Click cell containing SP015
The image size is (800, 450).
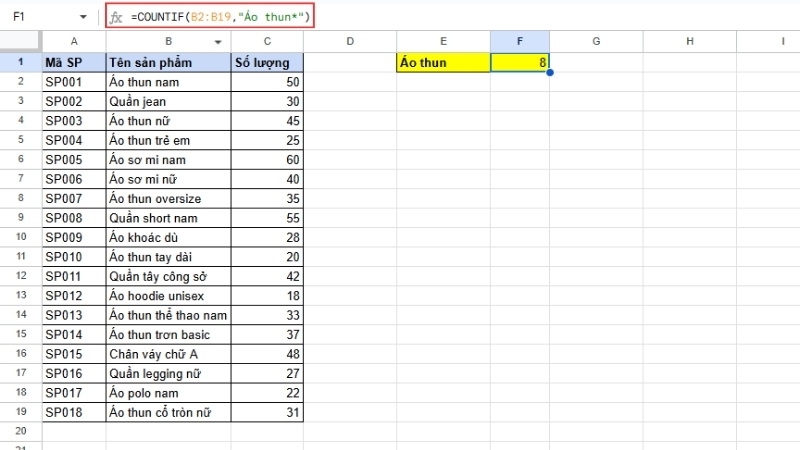coord(74,354)
